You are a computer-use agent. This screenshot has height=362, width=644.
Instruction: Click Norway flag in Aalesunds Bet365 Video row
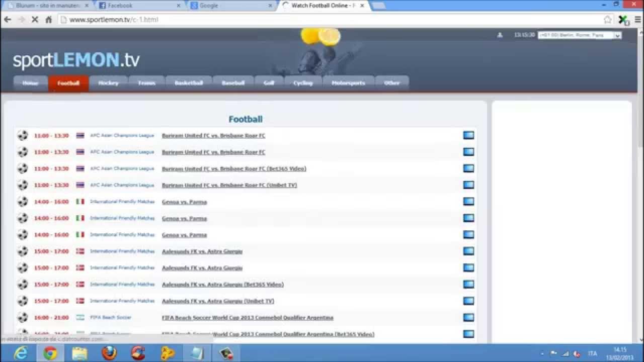click(80, 284)
